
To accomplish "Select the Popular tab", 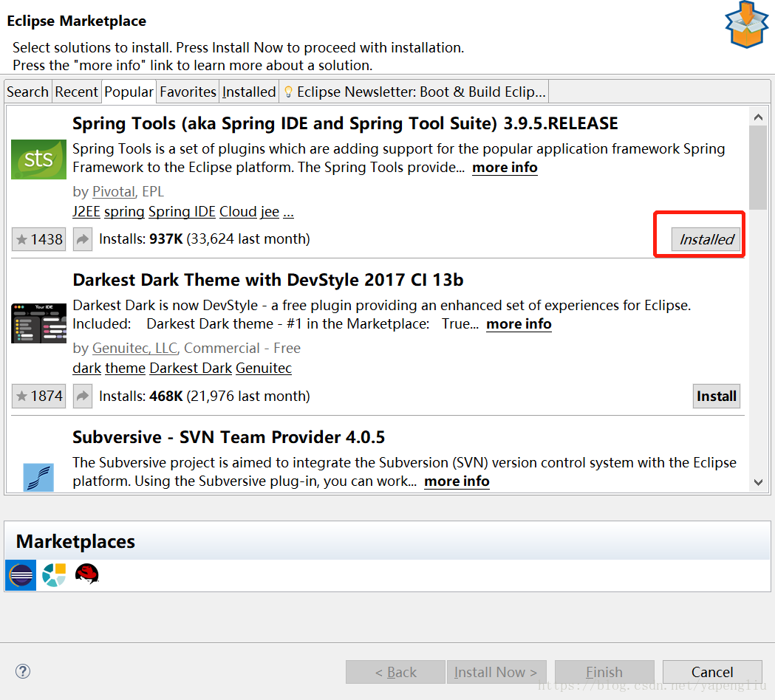I will tap(129, 92).
